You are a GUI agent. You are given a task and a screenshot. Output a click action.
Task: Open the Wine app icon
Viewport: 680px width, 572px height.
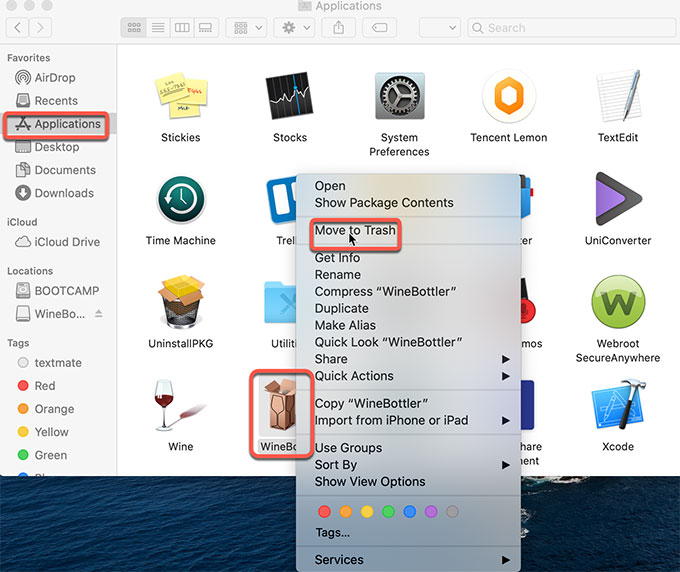point(179,405)
